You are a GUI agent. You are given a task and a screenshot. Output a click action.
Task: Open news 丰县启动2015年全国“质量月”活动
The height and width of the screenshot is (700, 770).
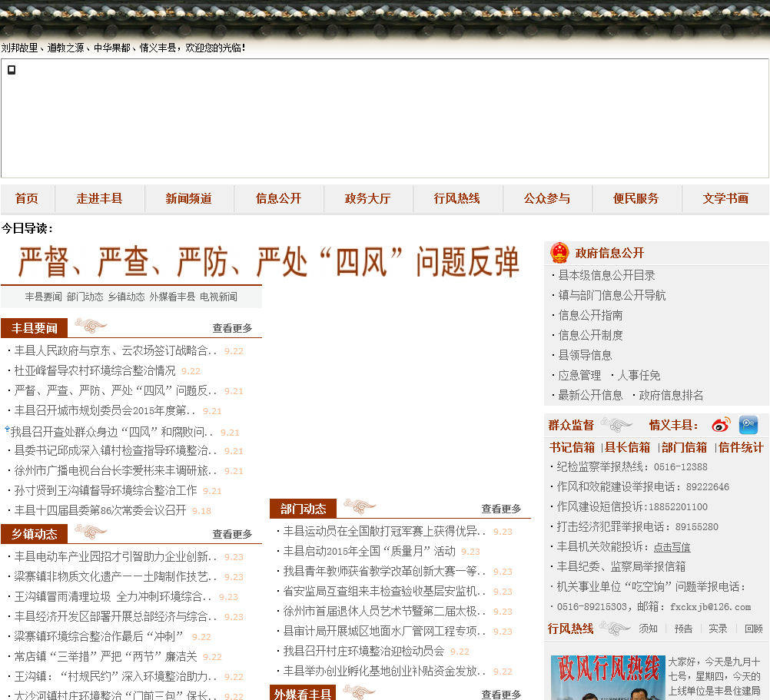pyautogui.click(x=370, y=551)
